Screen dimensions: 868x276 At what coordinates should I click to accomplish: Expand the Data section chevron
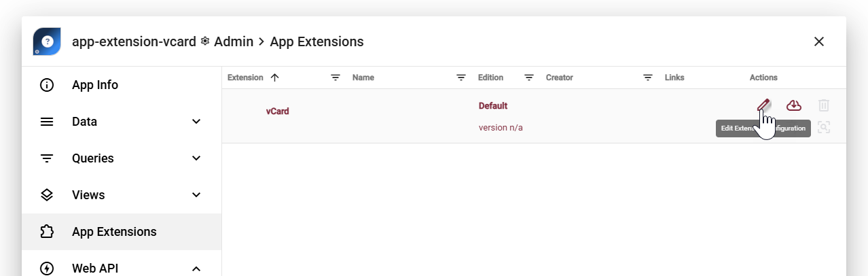click(196, 122)
